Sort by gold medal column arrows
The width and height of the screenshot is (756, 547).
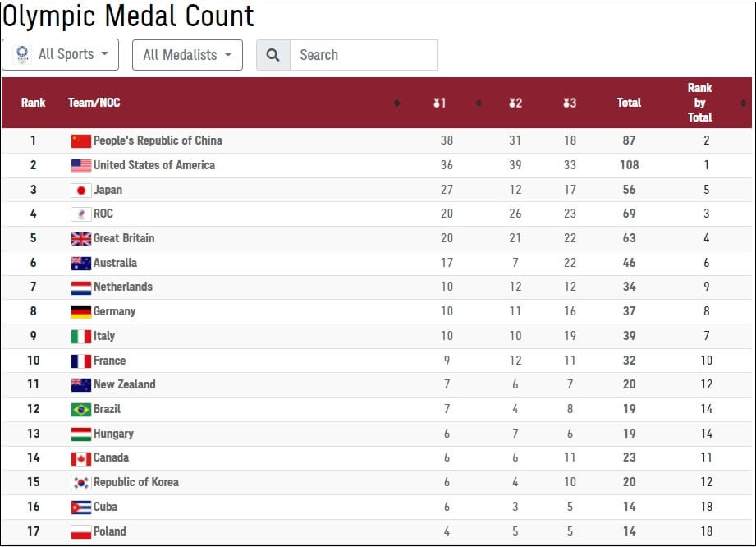(x=479, y=103)
